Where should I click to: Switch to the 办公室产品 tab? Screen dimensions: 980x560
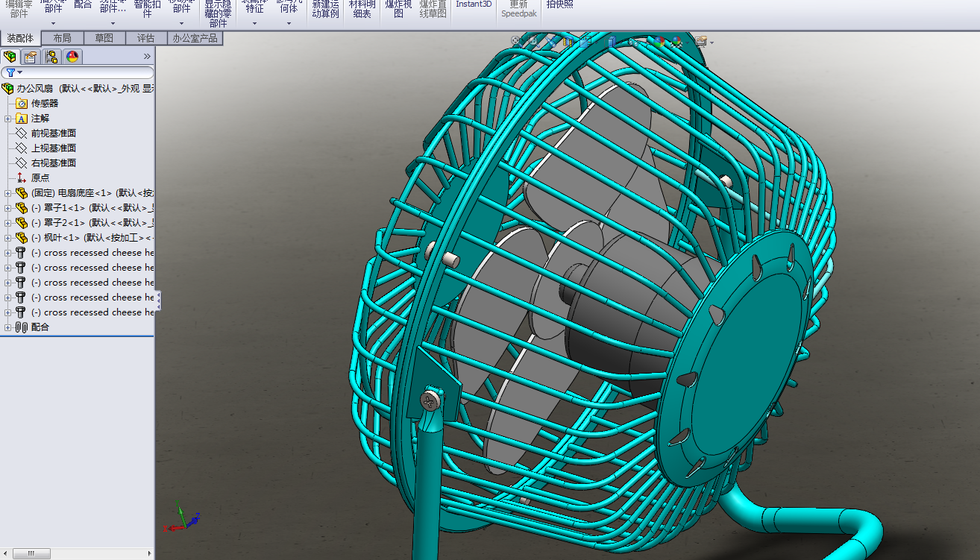coord(195,38)
